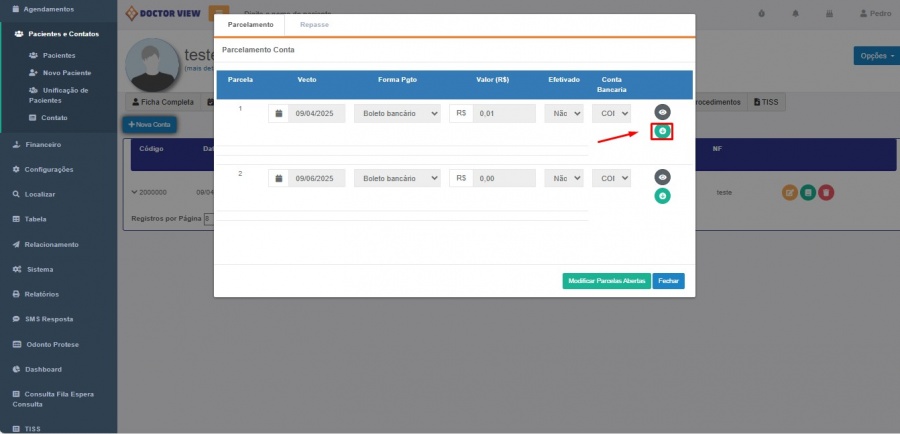Image resolution: width=900 pixels, height=434 pixels.
Task: Click the green plus icon for installment 2
Action: [662, 196]
